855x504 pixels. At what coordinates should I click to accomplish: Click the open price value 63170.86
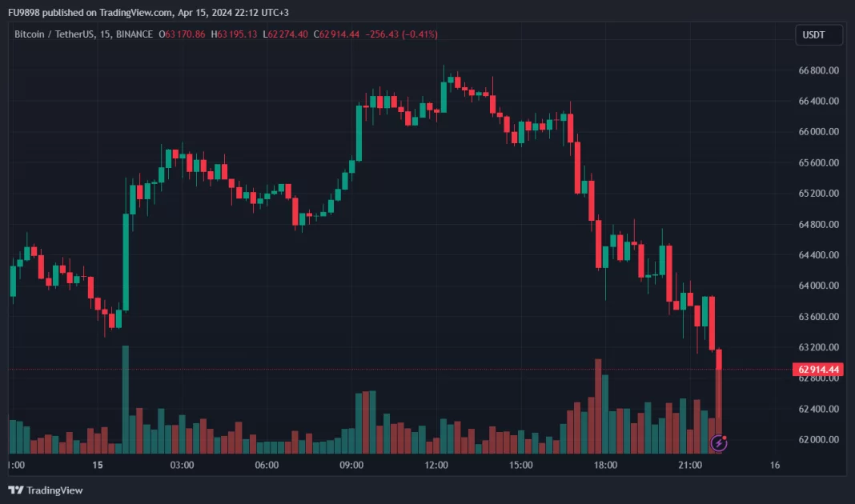pos(185,34)
